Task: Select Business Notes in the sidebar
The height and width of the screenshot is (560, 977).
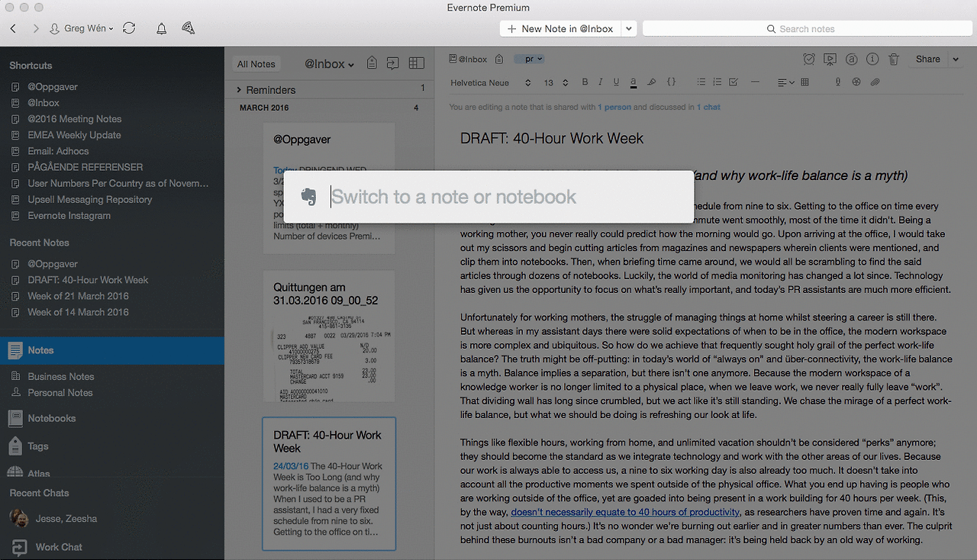Action: tap(60, 376)
